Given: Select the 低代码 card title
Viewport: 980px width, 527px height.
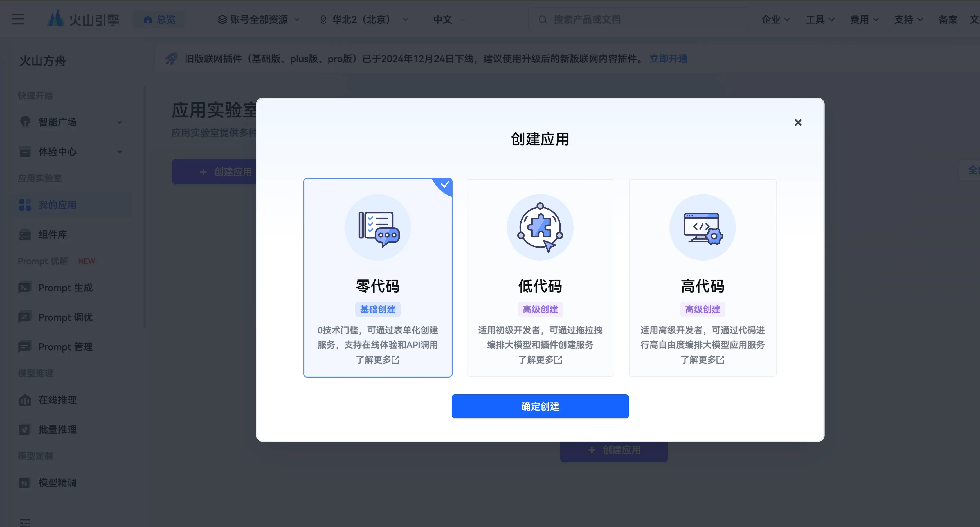Looking at the screenshot, I should pos(540,286).
